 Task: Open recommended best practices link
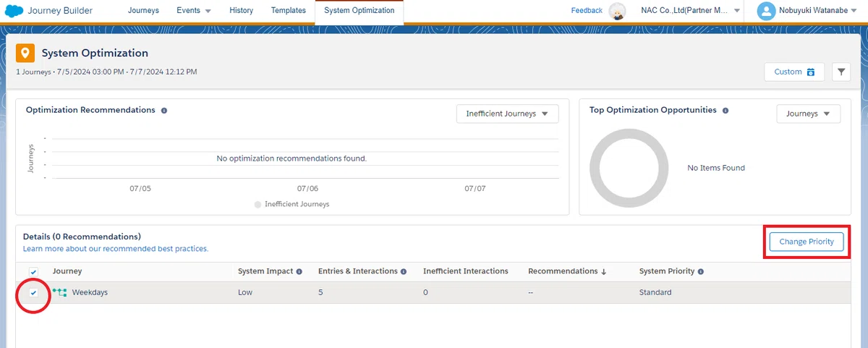[116, 249]
